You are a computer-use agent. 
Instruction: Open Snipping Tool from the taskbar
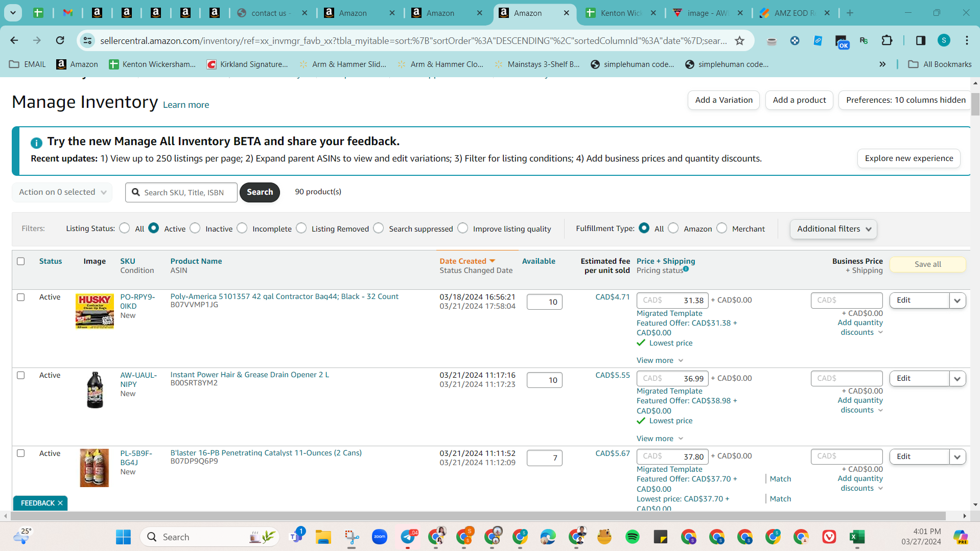352,537
